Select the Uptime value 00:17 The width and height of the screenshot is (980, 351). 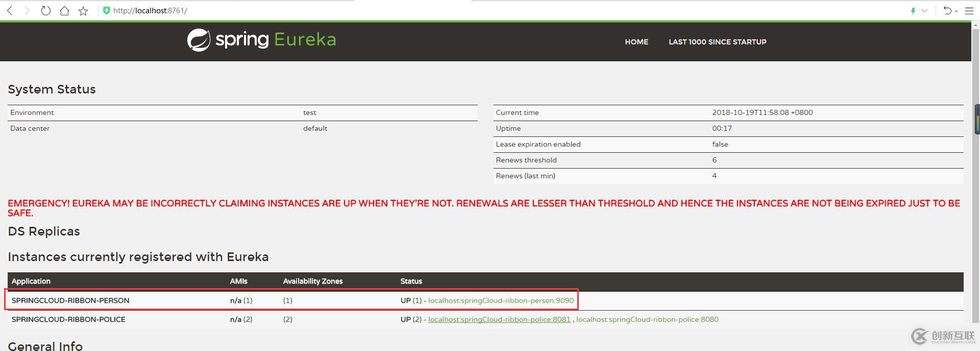[722, 128]
